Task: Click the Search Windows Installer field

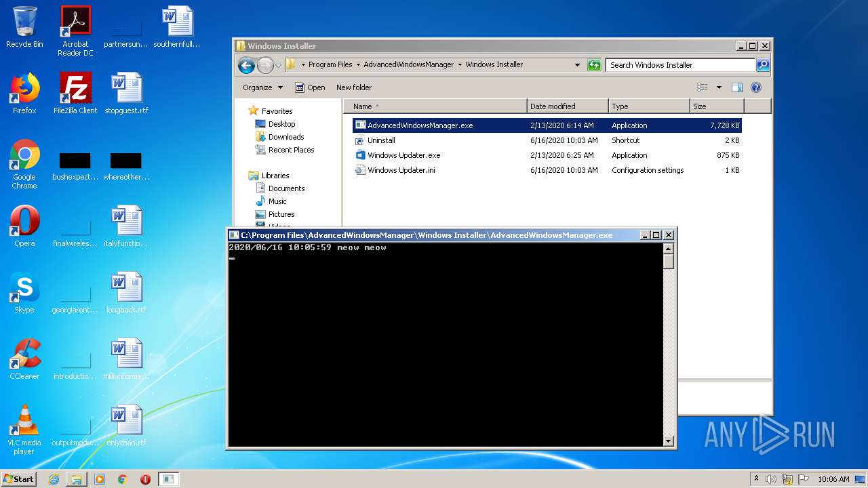Action: click(680, 65)
